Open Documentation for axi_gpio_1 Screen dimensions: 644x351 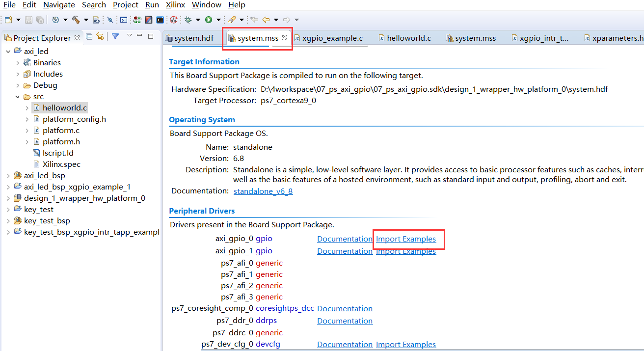(345, 251)
